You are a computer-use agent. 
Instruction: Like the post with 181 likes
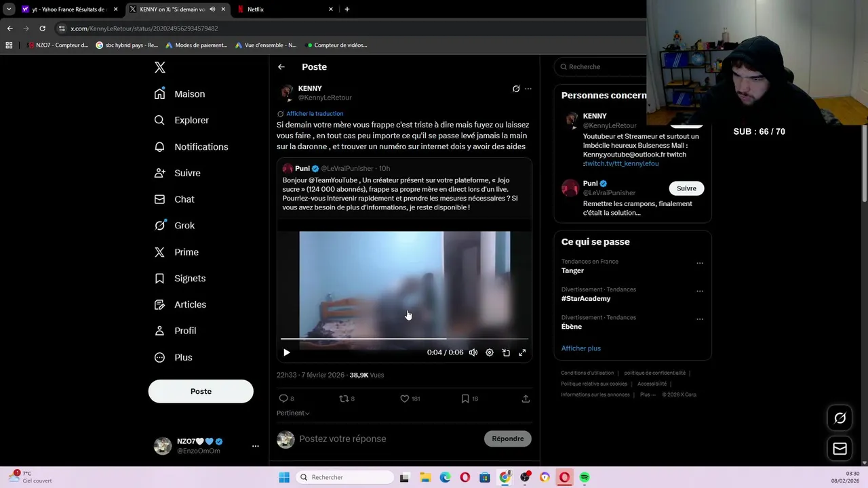(x=405, y=399)
